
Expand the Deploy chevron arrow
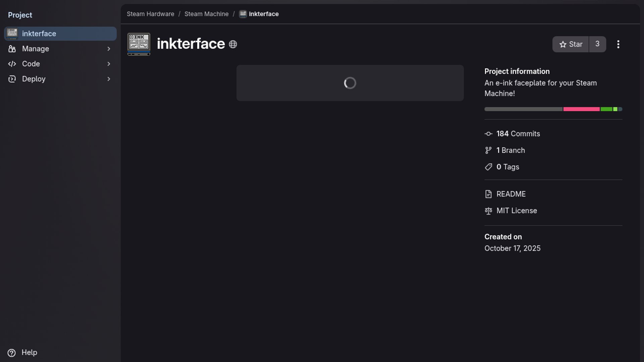[x=109, y=79]
